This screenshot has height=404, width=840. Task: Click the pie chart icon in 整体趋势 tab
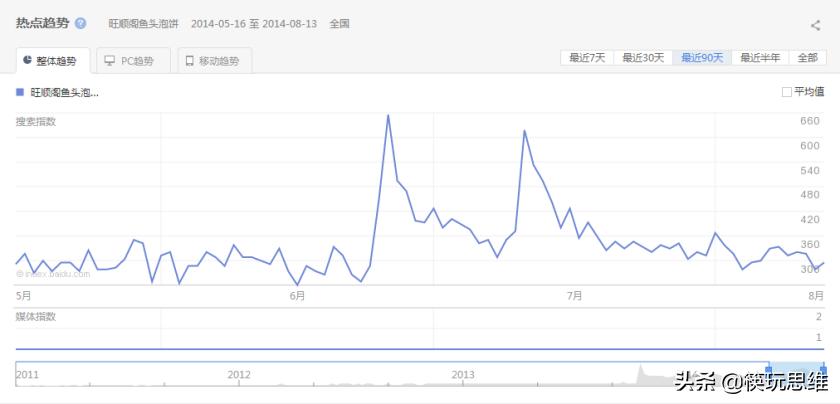click(27, 60)
